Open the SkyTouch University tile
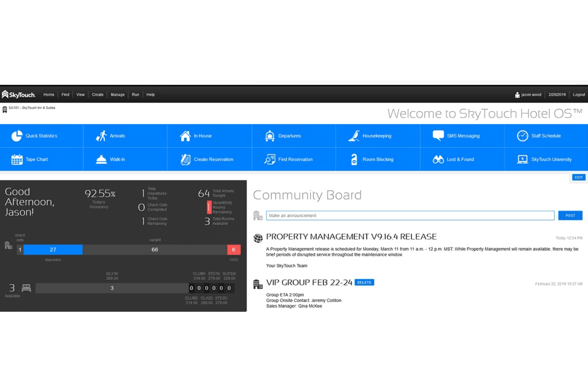Screen dimensions: 588x392 546,159
